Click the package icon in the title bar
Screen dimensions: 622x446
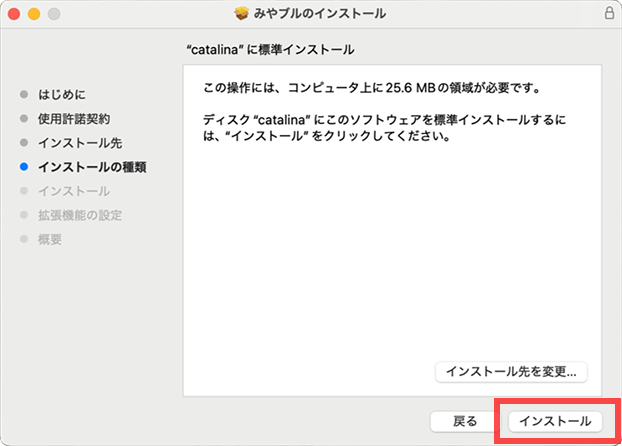(242, 14)
